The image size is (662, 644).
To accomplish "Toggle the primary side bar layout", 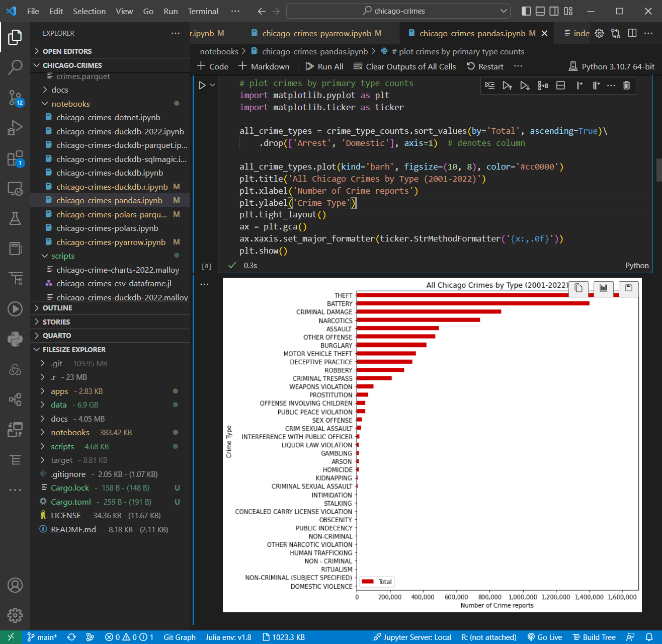I will pos(526,11).
